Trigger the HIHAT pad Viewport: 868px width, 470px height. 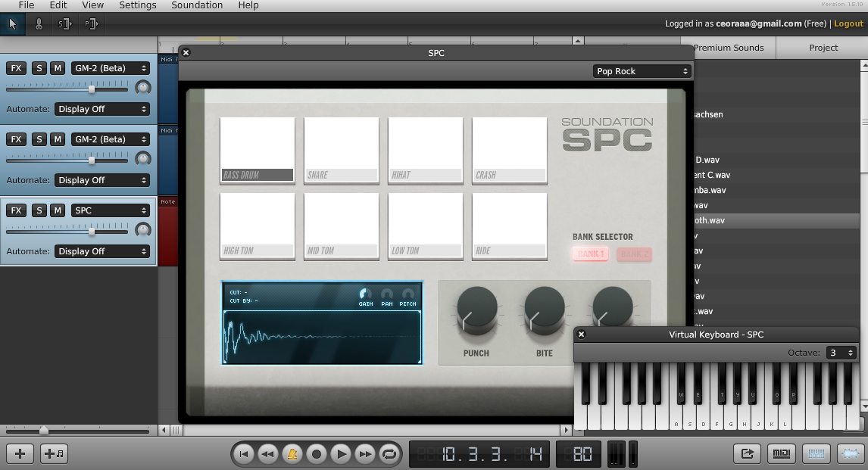point(426,150)
